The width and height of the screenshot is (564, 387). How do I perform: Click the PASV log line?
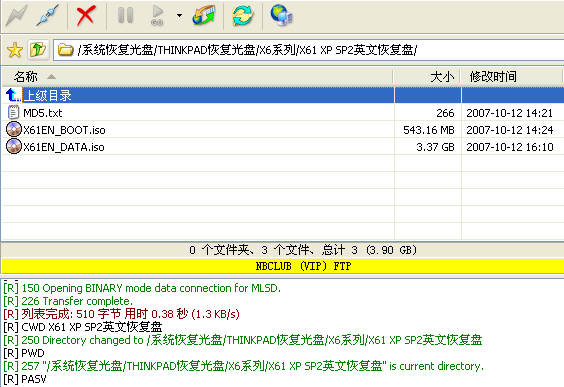25,379
